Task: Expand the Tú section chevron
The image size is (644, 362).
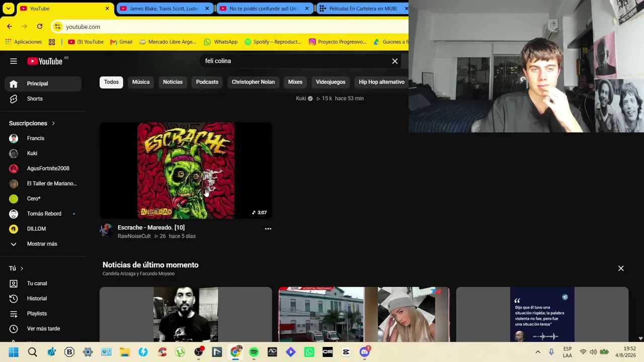Action: pos(22,268)
